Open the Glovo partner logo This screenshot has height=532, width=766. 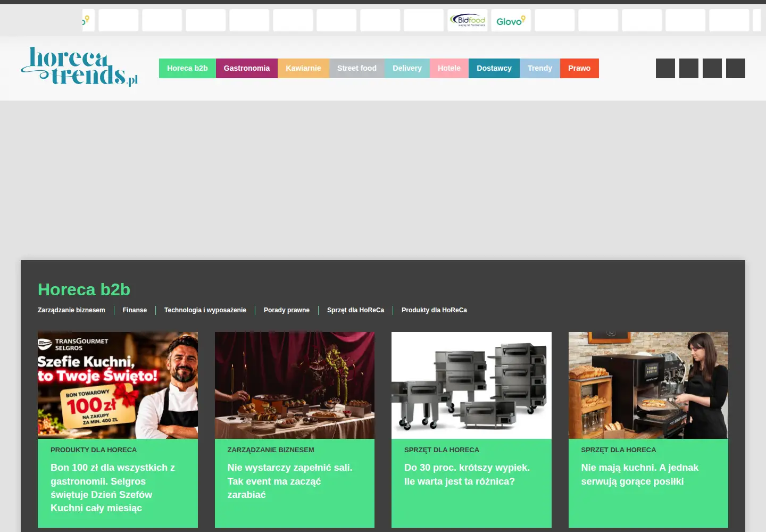(x=511, y=20)
